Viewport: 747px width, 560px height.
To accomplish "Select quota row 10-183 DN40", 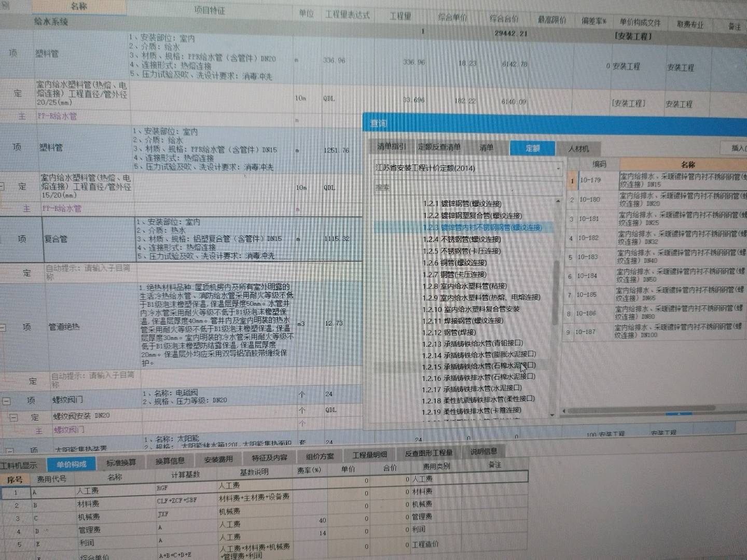I will 656,257.
